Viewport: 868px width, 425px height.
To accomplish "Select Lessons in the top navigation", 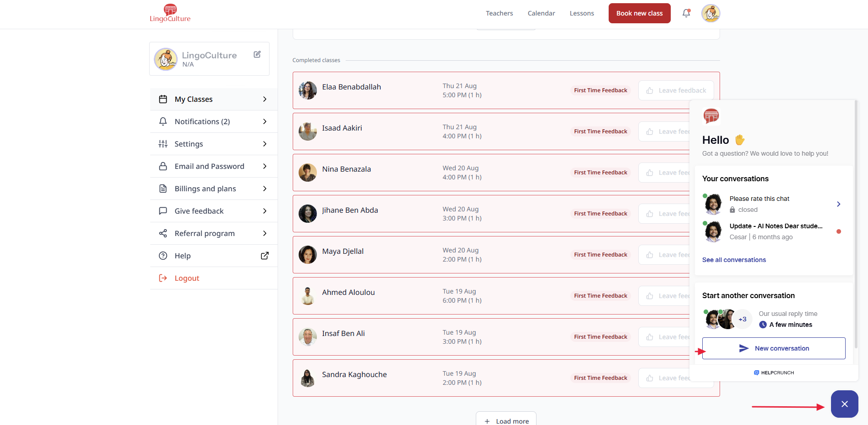I will tap(582, 13).
